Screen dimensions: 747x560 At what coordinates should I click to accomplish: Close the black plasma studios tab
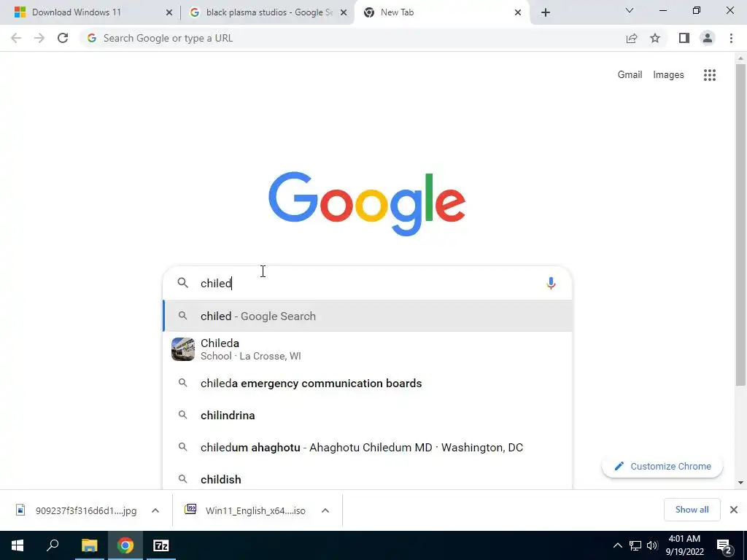[x=344, y=12]
